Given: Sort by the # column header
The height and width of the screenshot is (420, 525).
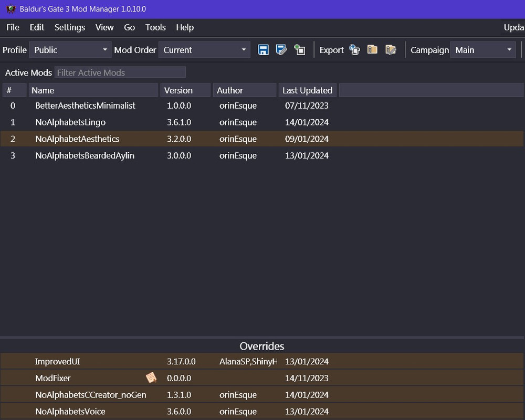Looking at the screenshot, I should [x=14, y=90].
